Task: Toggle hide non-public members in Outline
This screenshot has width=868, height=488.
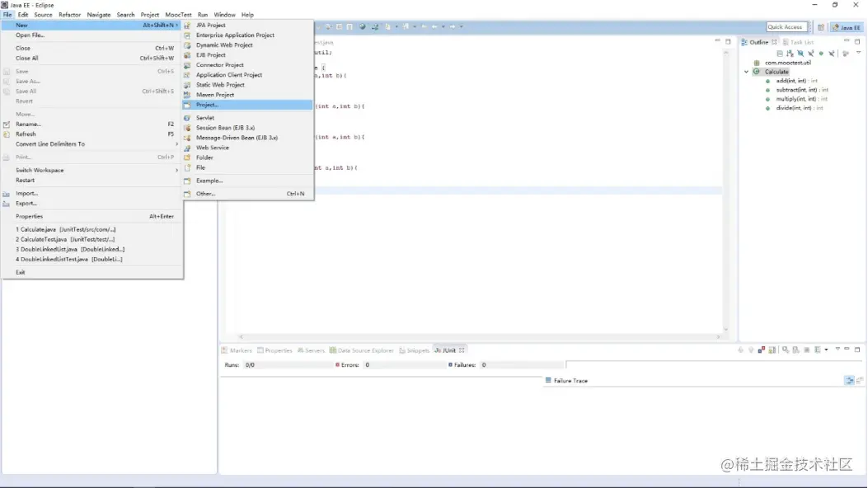Action: point(822,54)
